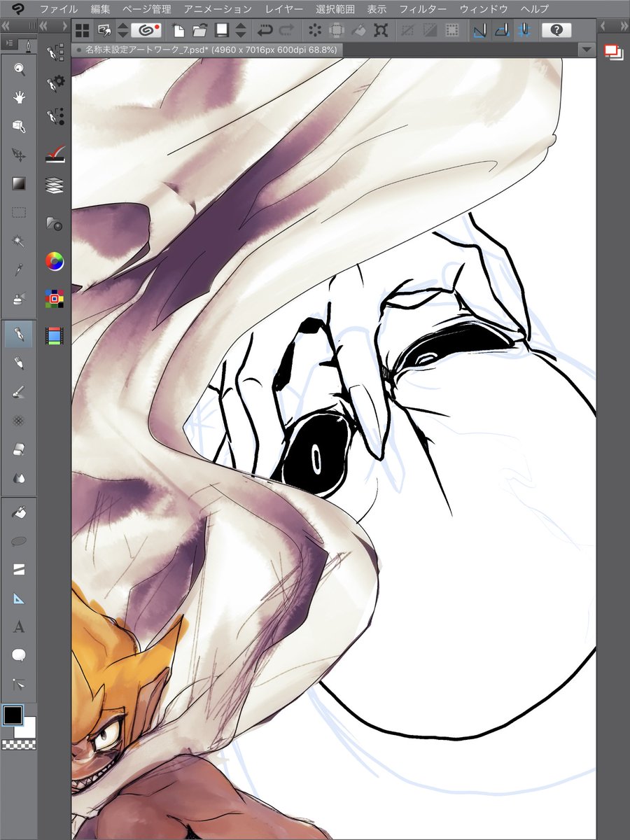Screen dimensions: 630x840
Task: Open the フィルター menu
Action: (x=422, y=9)
